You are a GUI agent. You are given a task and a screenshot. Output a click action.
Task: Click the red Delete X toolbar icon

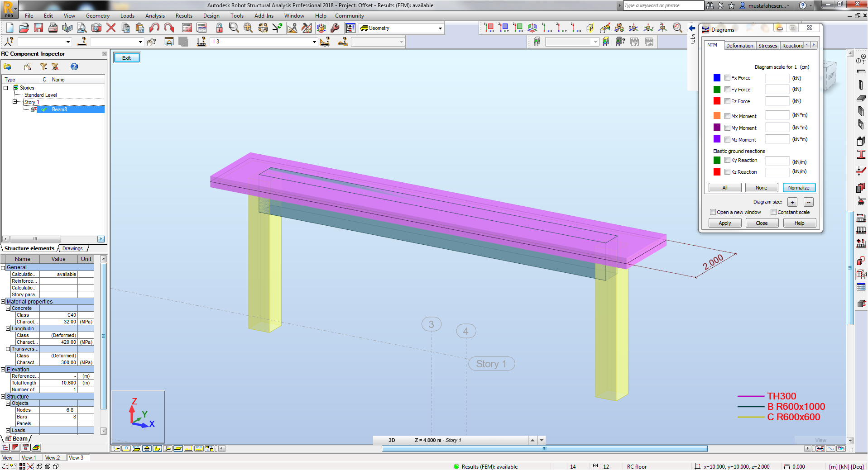click(x=111, y=28)
